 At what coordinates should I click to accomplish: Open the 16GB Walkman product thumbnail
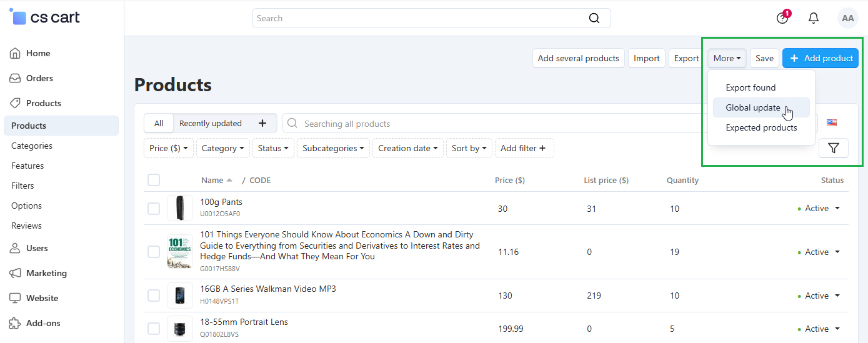point(180,296)
